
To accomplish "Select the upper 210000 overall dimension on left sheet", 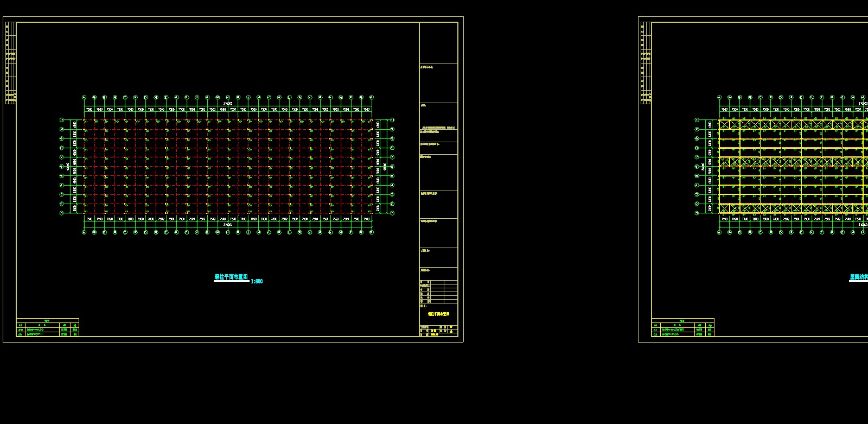I will [228, 103].
